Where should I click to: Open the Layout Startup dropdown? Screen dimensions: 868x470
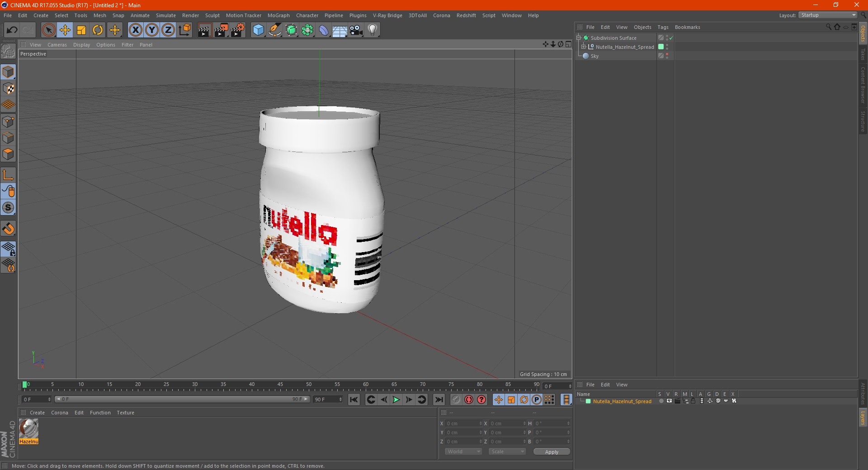pos(828,15)
